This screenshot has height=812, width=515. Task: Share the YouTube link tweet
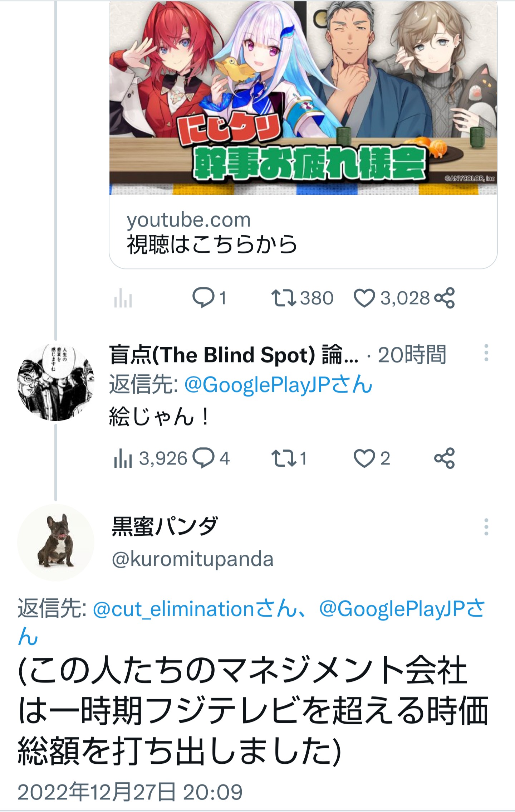click(x=444, y=298)
